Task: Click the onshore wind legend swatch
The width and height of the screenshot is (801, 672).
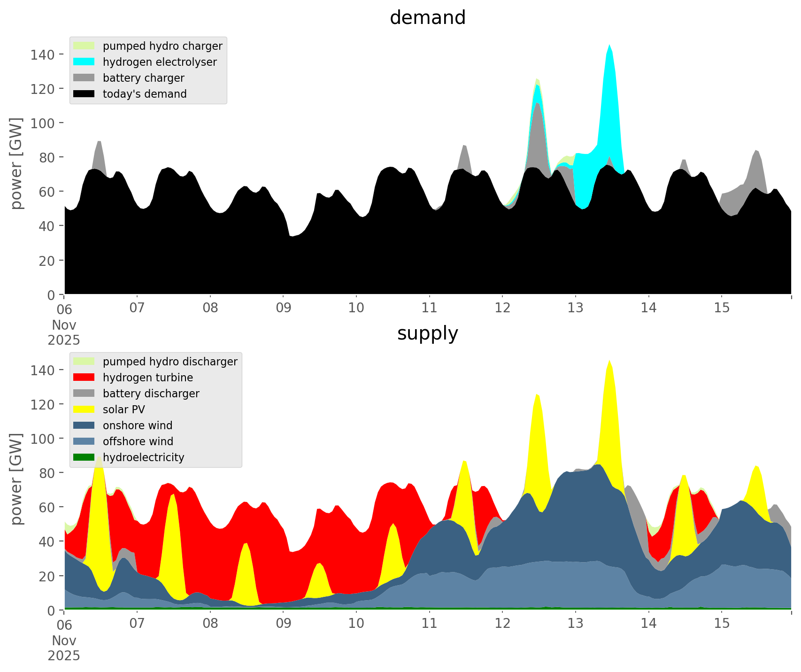Action: tap(84, 425)
